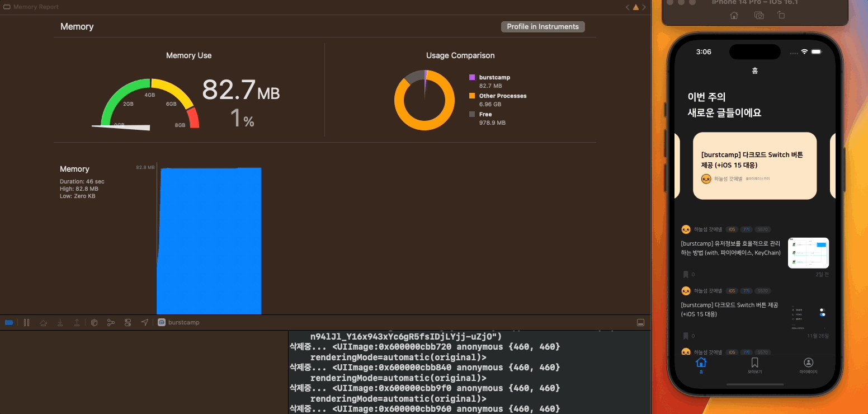This screenshot has height=414, width=868.
Task: Click the Simulator Home toolbar icon
Action: (x=734, y=16)
